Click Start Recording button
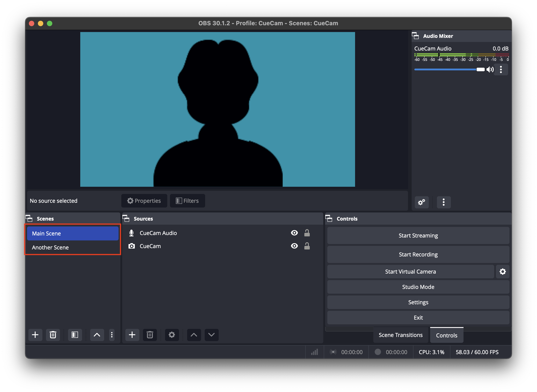Screen dimensions: 537x392 tap(418, 254)
